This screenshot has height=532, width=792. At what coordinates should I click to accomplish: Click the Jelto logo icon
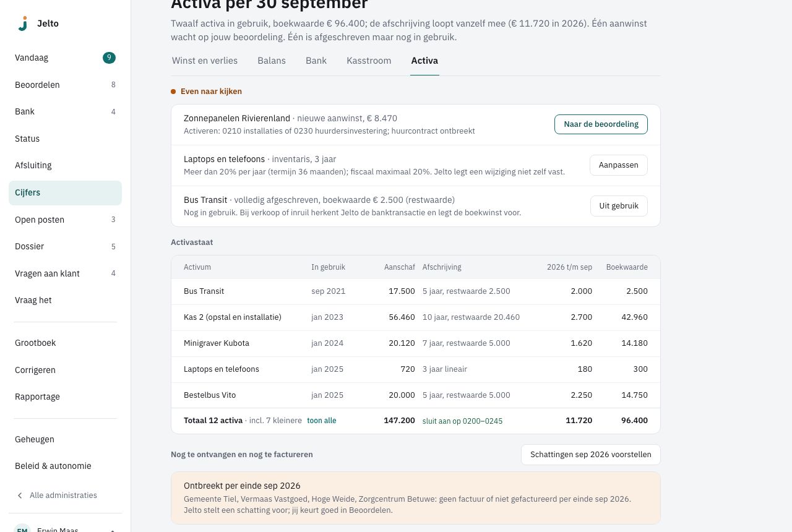click(x=23, y=24)
